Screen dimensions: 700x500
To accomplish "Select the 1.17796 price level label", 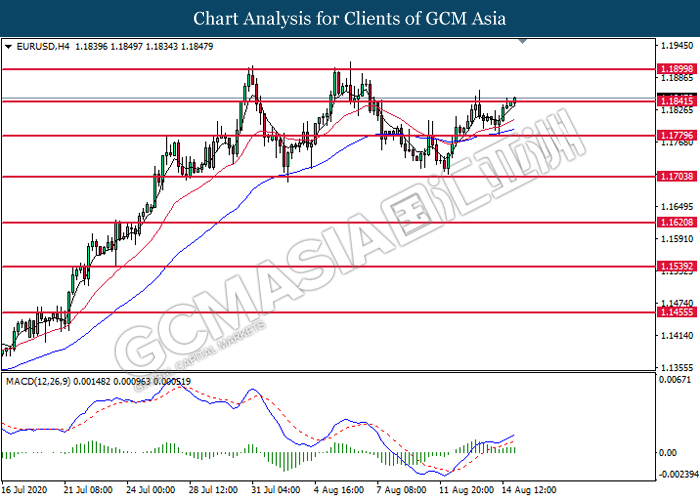I will pos(677,135).
